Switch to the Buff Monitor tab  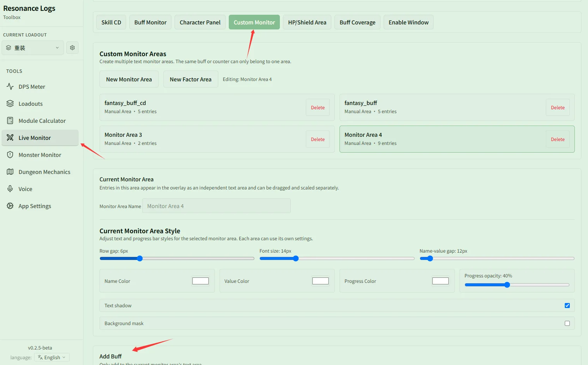[x=150, y=22]
